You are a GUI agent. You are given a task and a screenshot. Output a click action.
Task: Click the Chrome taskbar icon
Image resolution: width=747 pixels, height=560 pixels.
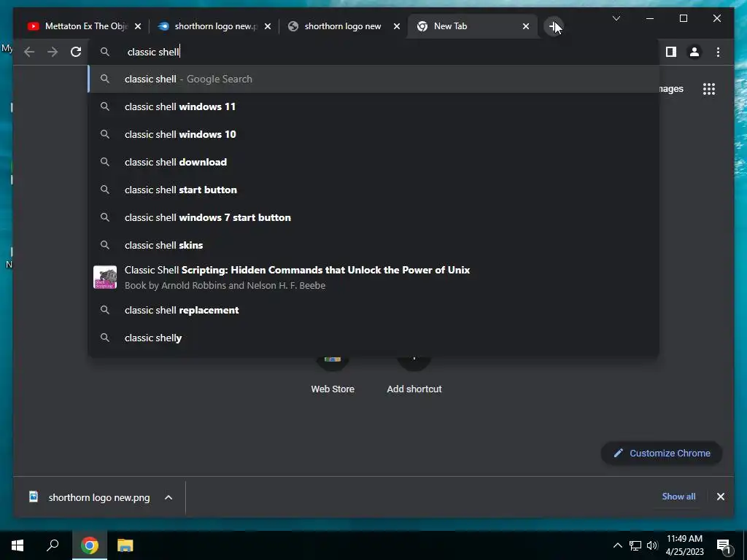90,545
